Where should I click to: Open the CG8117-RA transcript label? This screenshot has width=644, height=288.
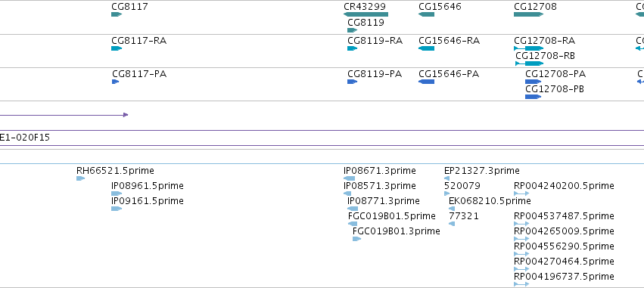(x=138, y=41)
